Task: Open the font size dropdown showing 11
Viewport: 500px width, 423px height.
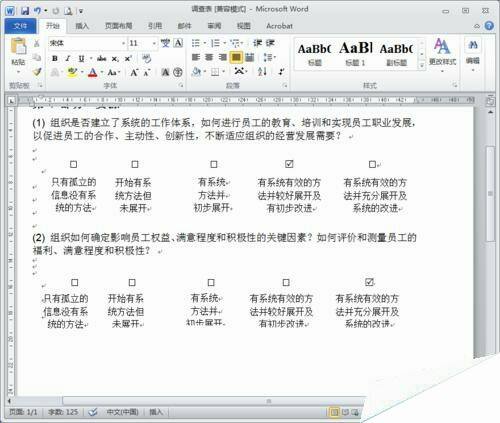Action: pyautogui.click(x=154, y=43)
